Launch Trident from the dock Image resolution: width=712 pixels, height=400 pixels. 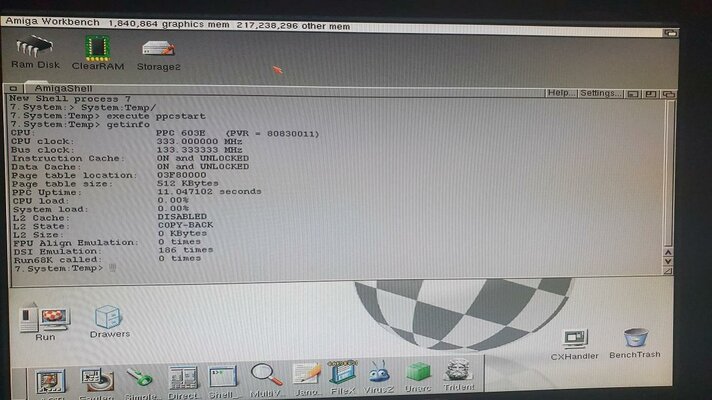point(457,378)
